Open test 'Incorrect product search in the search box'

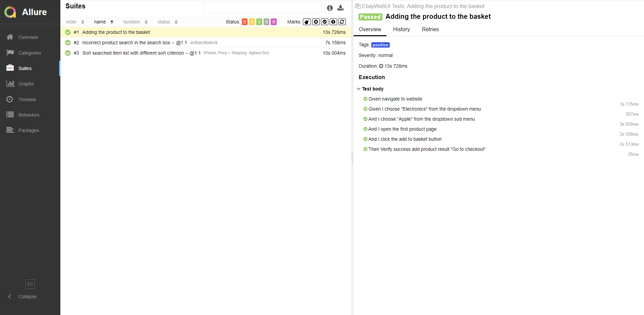(134, 43)
